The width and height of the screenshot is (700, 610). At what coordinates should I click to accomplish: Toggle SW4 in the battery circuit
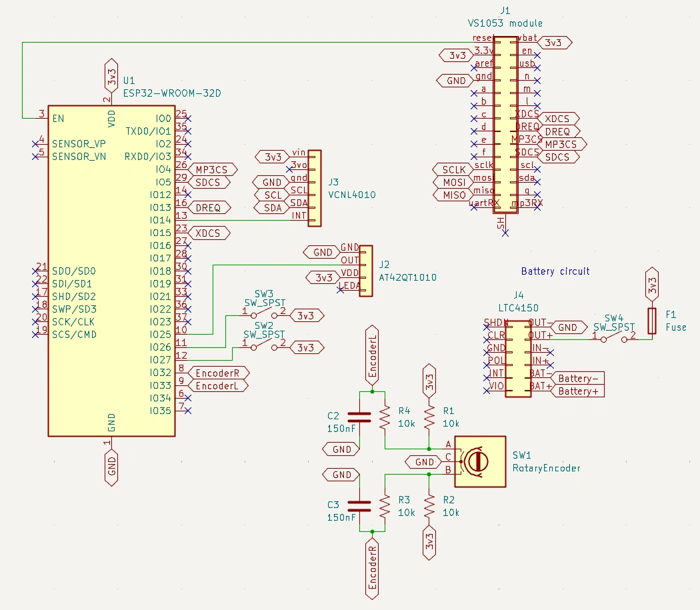point(613,337)
